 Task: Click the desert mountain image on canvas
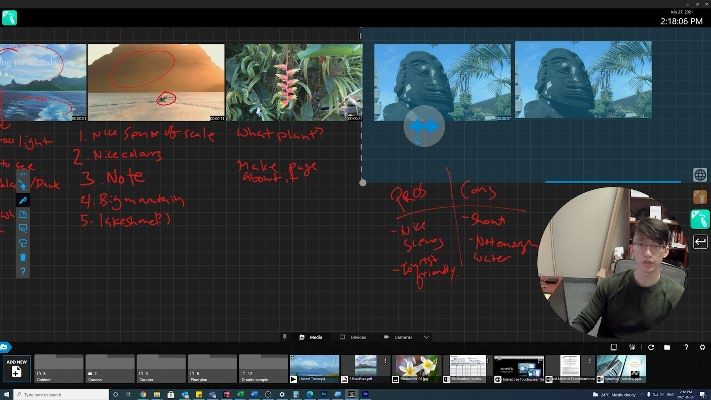pos(156,82)
